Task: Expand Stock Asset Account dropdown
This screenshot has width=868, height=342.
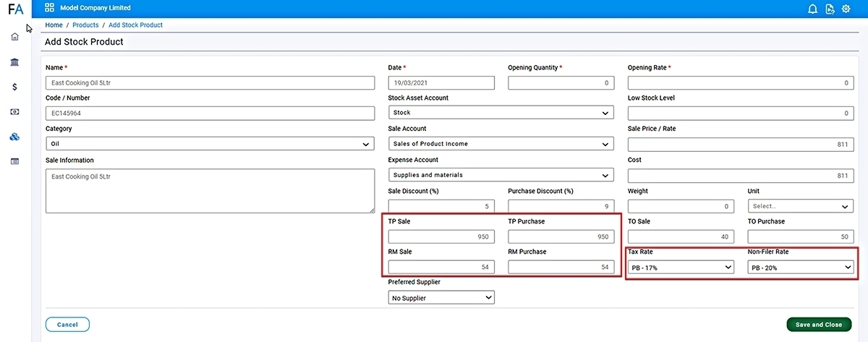Action: 501,113
